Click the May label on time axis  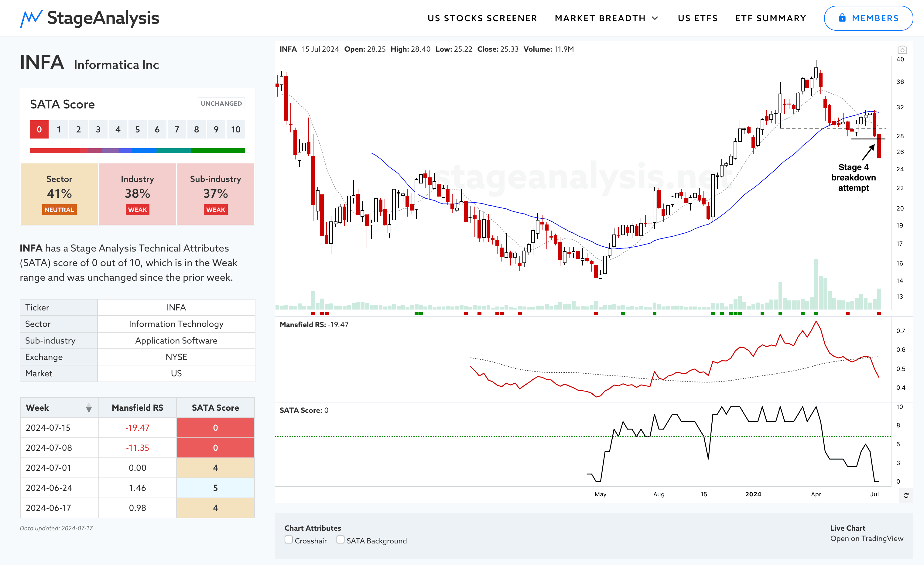click(x=601, y=494)
